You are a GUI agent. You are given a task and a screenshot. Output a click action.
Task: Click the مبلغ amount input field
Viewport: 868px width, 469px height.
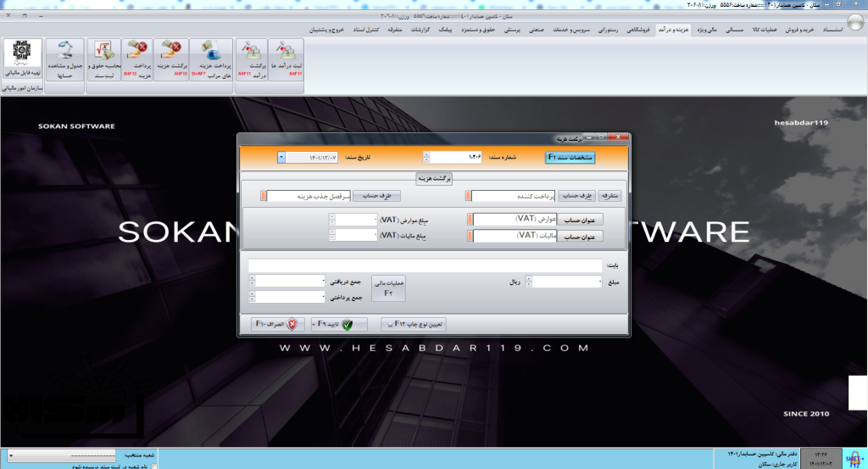coord(567,282)
